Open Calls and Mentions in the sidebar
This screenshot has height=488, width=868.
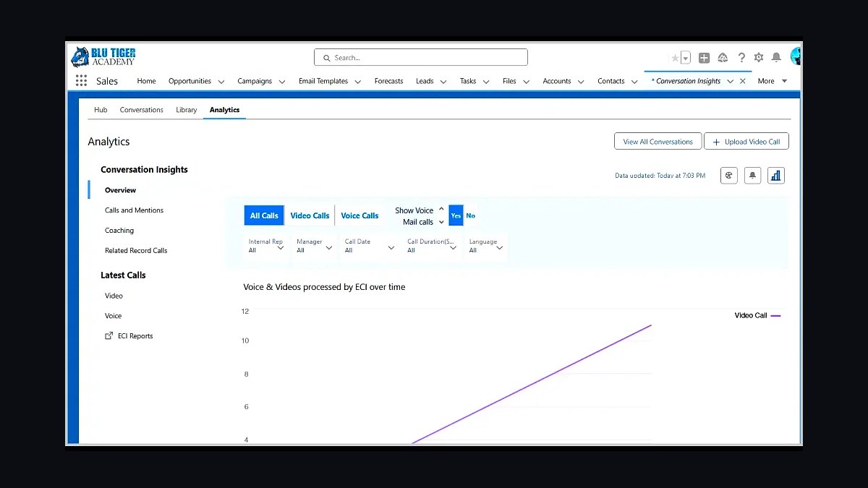pos(134,210)
